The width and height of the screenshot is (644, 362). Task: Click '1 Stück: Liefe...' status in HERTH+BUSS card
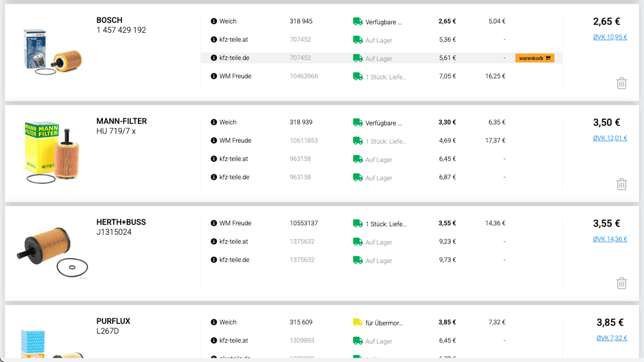(x=386, y=225)
